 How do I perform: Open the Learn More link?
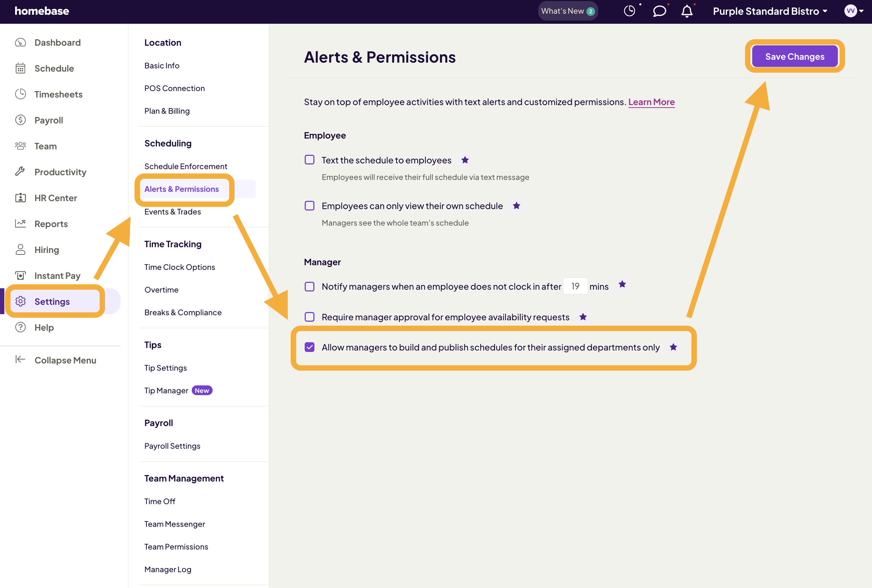point(651,101)
